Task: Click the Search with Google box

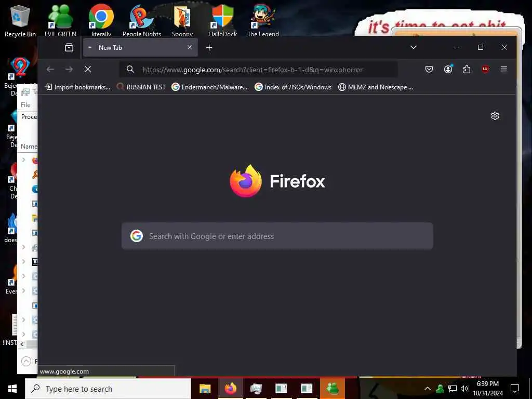Action: [x=277, y=236]
